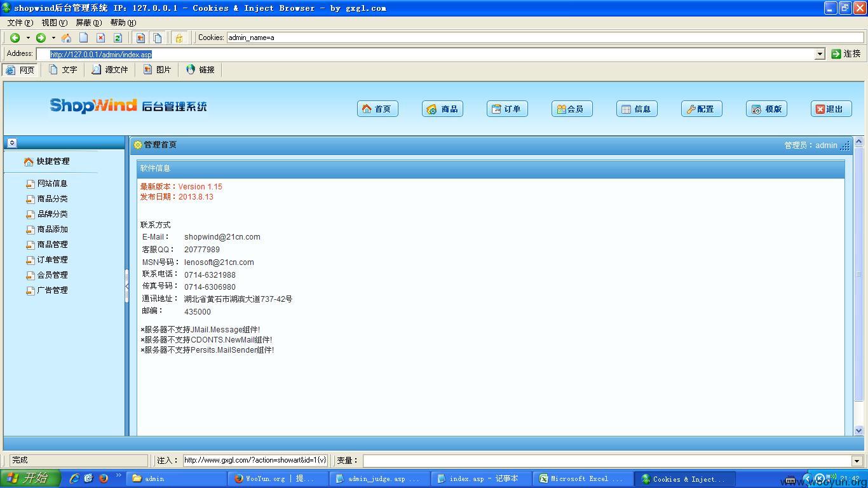This screenshot has height=488, width=868.
Task: Click the page scrollbar up arrow
Action: tap(858, 142)
